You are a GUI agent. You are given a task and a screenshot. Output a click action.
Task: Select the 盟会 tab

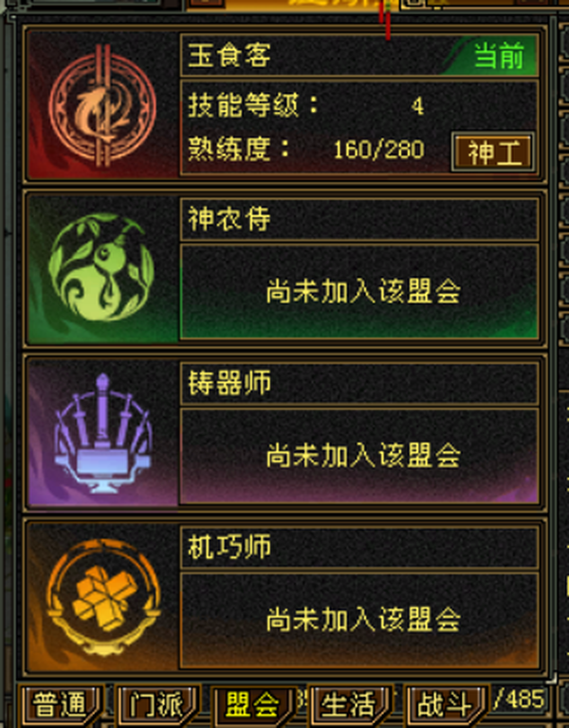(x=253, y=705)
